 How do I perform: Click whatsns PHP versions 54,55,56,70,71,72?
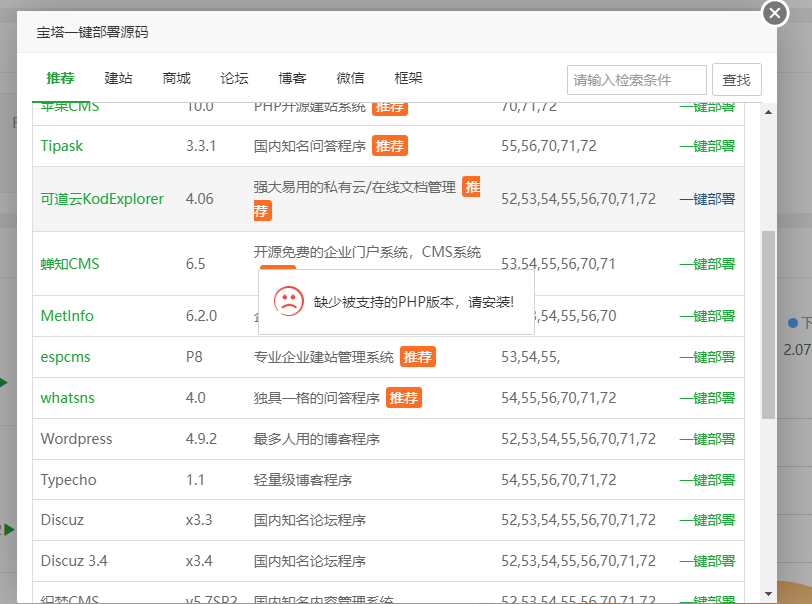[x=559, y=398]
